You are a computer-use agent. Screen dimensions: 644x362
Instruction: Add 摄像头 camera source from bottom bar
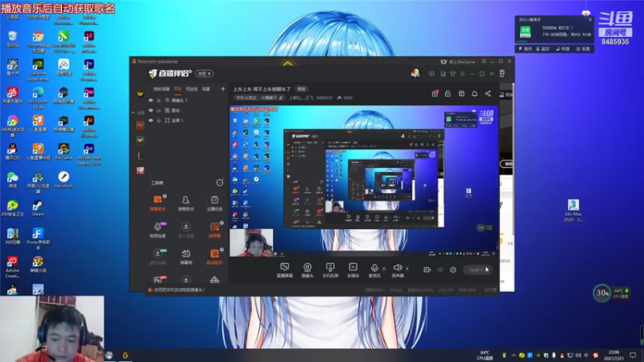click(308, 270)
